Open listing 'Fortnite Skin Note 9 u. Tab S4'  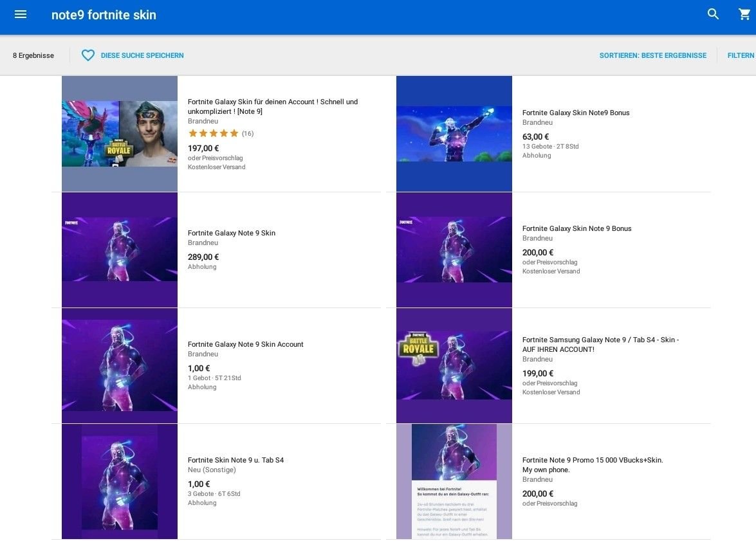(x=235, y=460)
